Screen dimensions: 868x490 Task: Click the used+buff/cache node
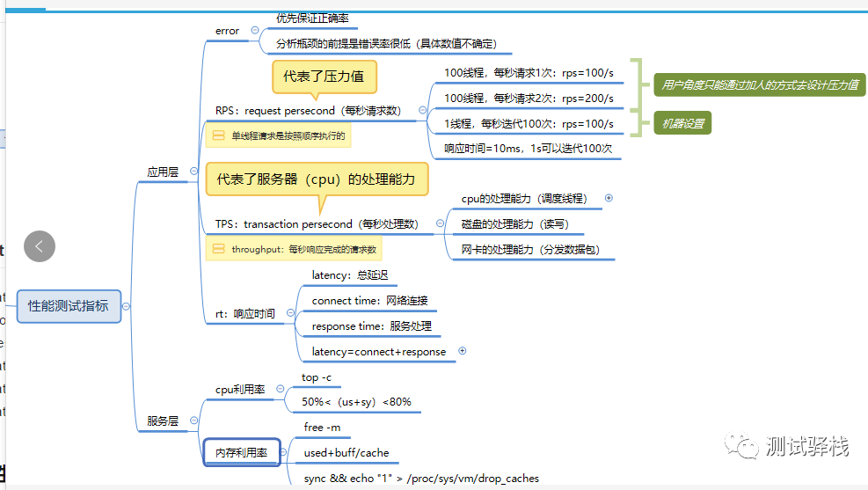[x=346, y=453]
